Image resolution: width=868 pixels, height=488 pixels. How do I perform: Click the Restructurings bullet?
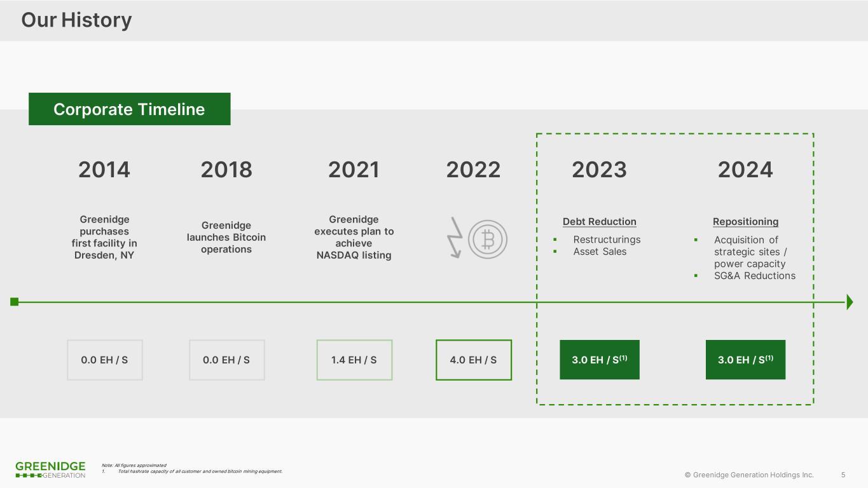(x=607, y=240)
